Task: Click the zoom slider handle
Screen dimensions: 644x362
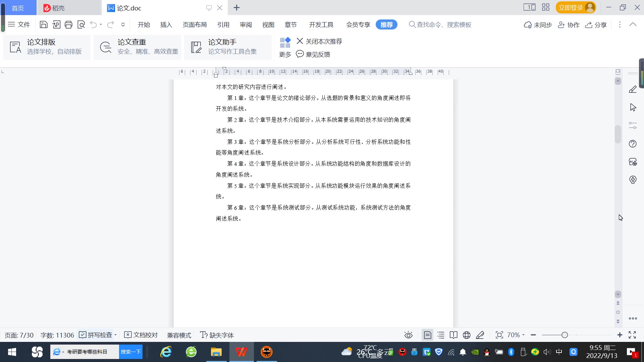Action: coord(565,335)
